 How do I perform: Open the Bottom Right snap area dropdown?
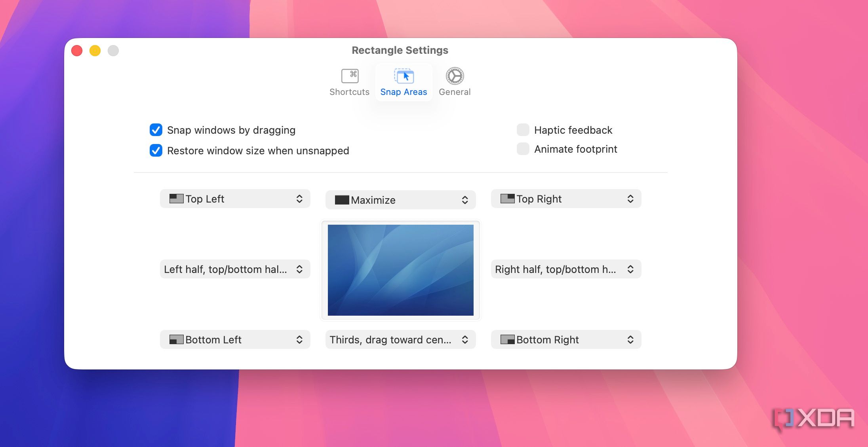[566, 339]
